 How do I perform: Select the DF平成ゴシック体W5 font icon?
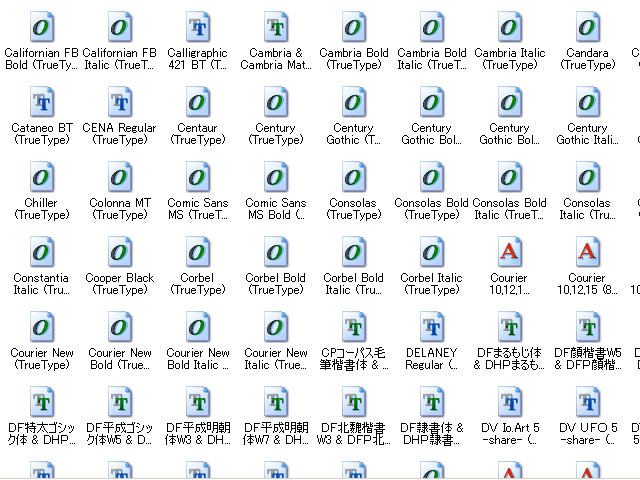[x=120, y=402]
